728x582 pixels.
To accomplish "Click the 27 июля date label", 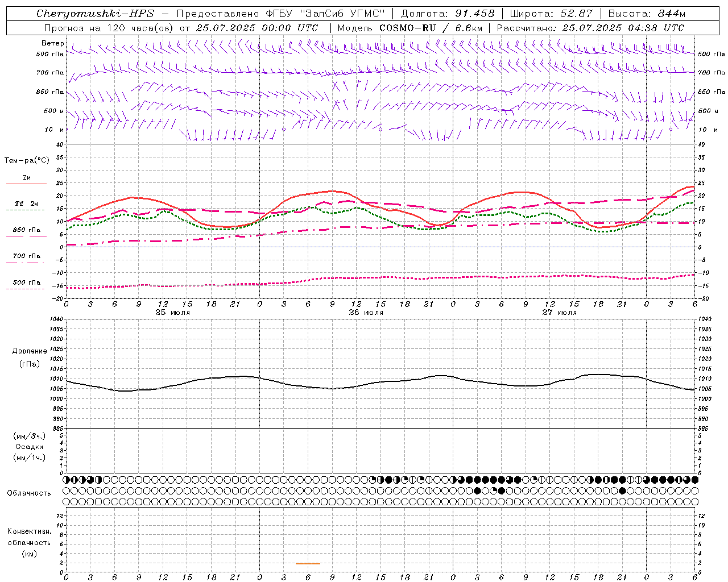I will pos(559,313).
